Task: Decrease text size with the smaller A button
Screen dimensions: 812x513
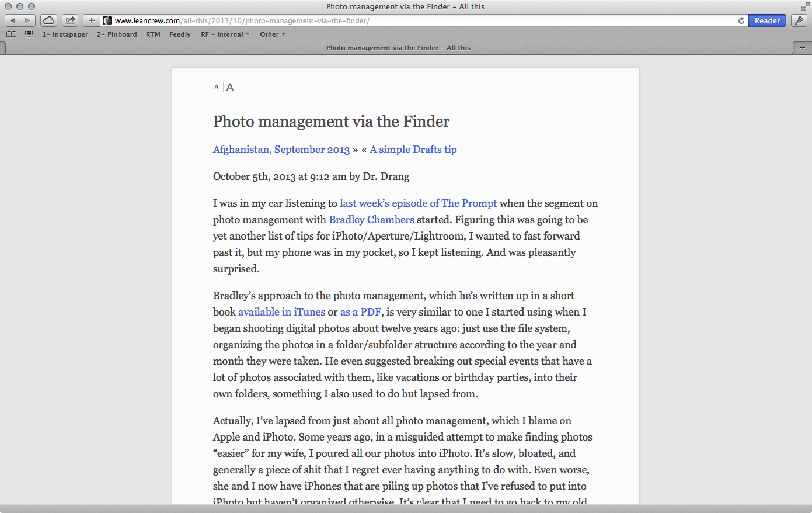Action: click(216, 86)
